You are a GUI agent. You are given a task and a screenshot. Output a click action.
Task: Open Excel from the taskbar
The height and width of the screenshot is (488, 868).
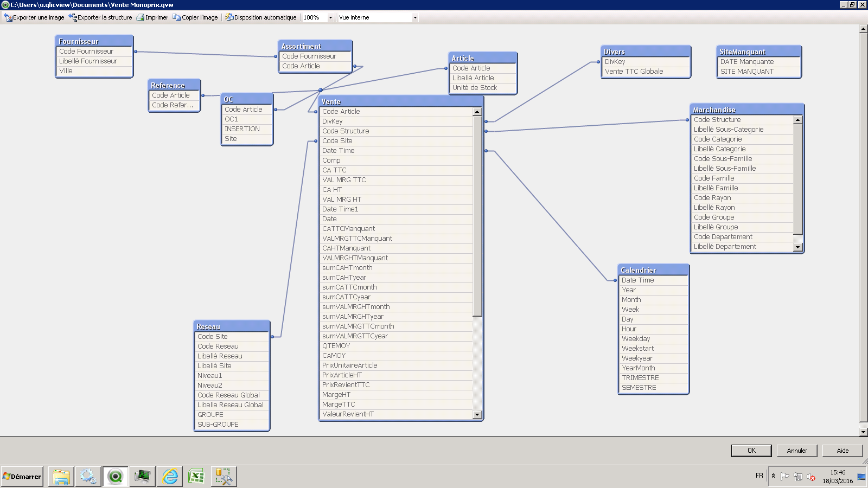[196, 477]
